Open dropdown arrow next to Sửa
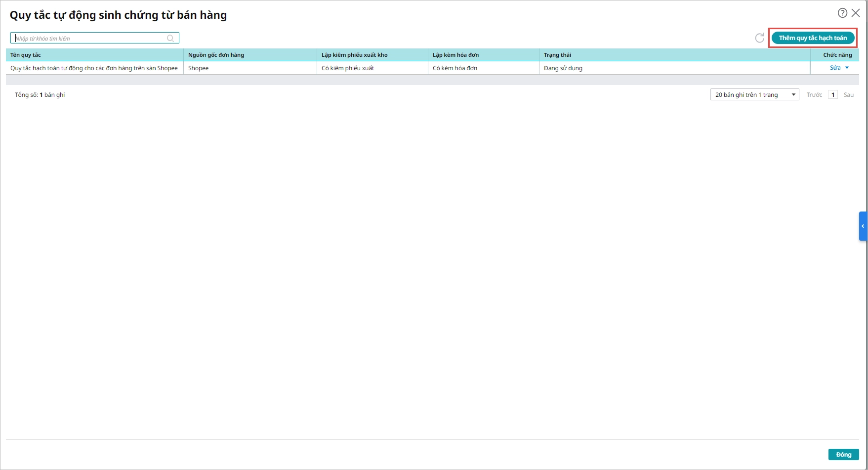The height and width of the screenshot is (470, 868). [847, 68]
